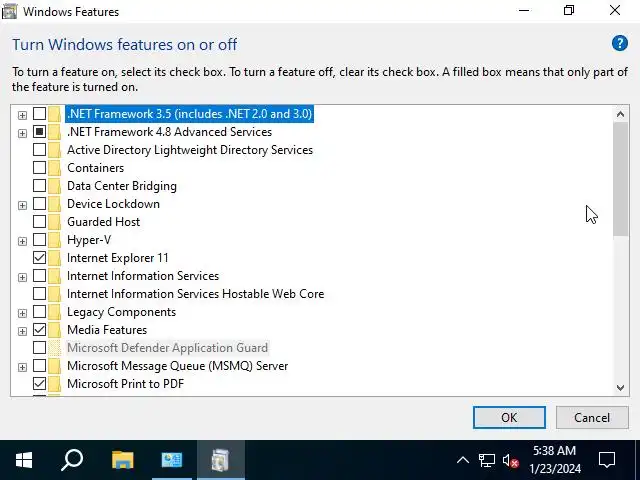Check Active Directory Lightweight Directory Services
The image size is (640, 480).
39,149
